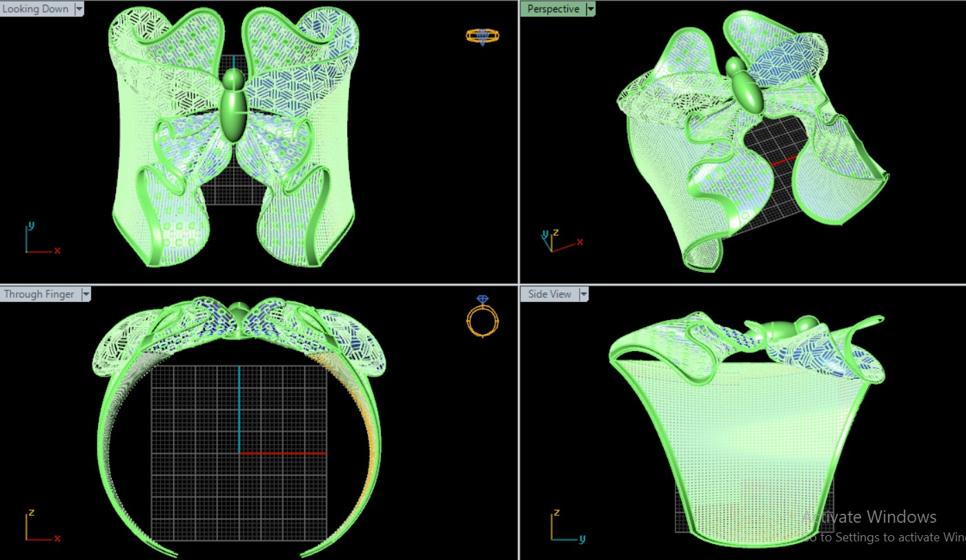Open the Looking Down viewport dropdown arrow
966x560 pixels.
click(79, 9)
